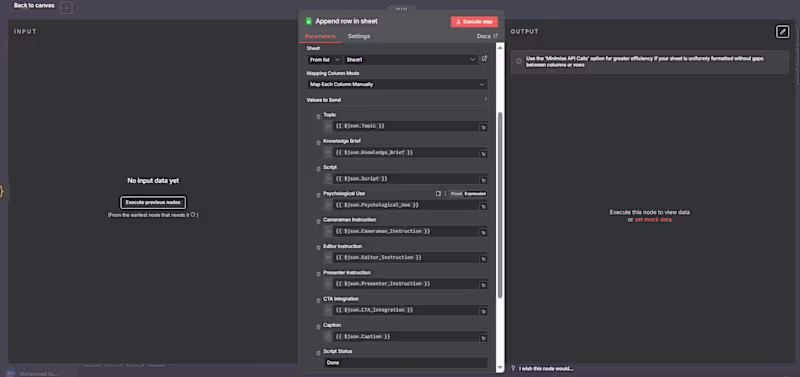The width and height of the screenshot is (800, 377).
Task: Remove the Caption field using trash icon
Action: click(318, 328)
